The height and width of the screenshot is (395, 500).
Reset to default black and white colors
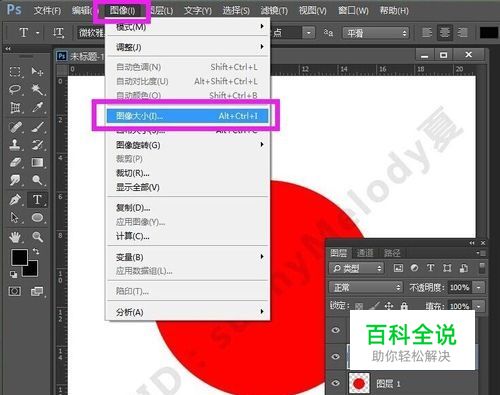(14, 274)
